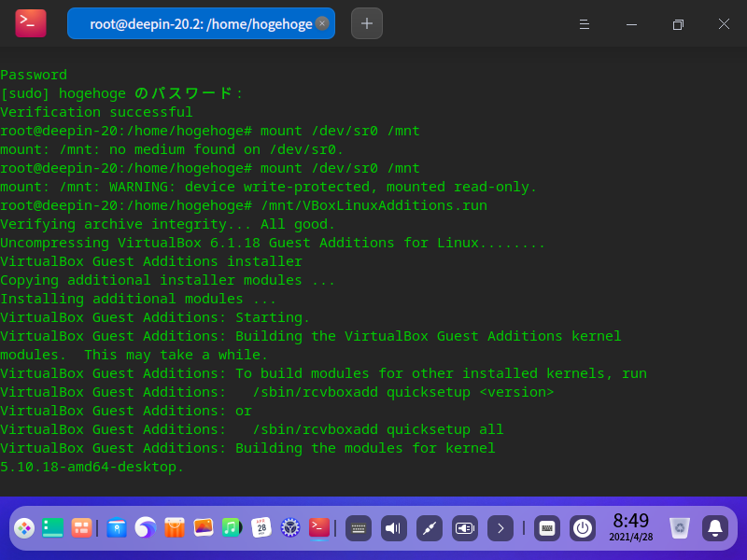The width and height of the screenshot is (747, 560).
Task: Open the onscreen keyboard tray icon
Action: (359, 528)
